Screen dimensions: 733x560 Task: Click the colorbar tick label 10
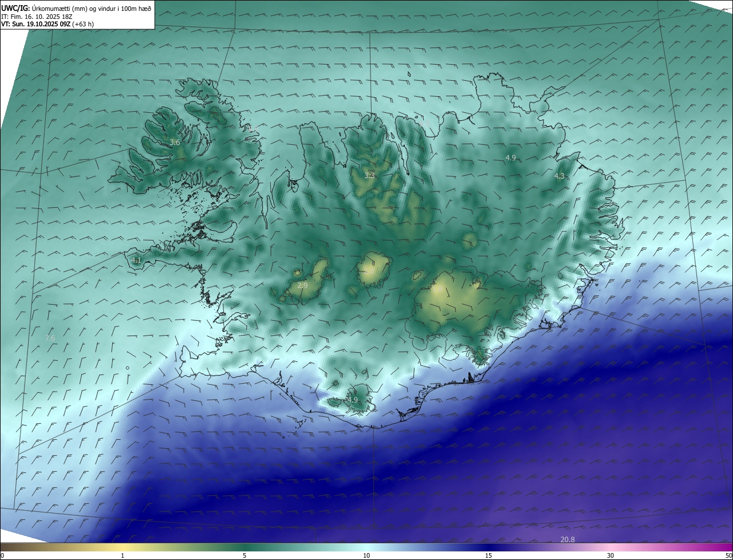click(x=366, y=555)
